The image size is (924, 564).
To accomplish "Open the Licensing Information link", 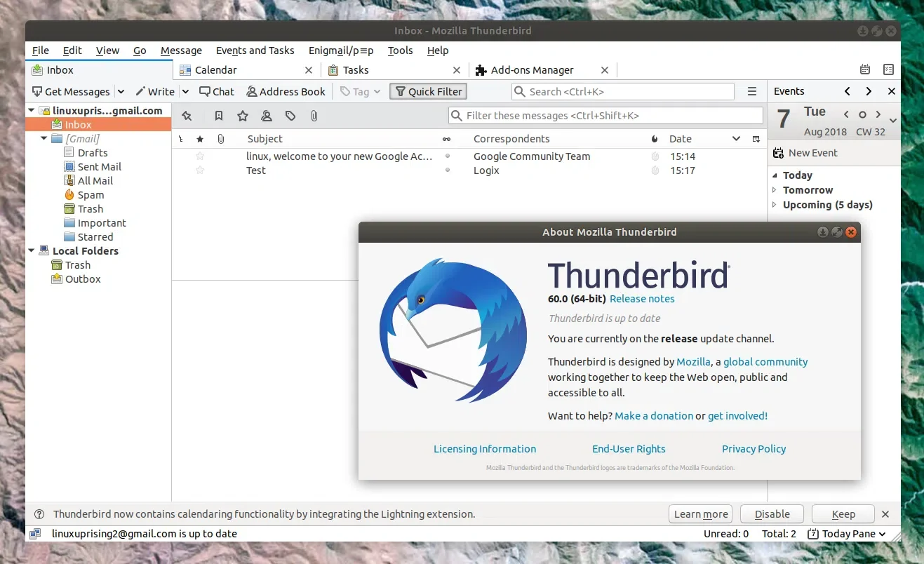I will coord(485,449).
